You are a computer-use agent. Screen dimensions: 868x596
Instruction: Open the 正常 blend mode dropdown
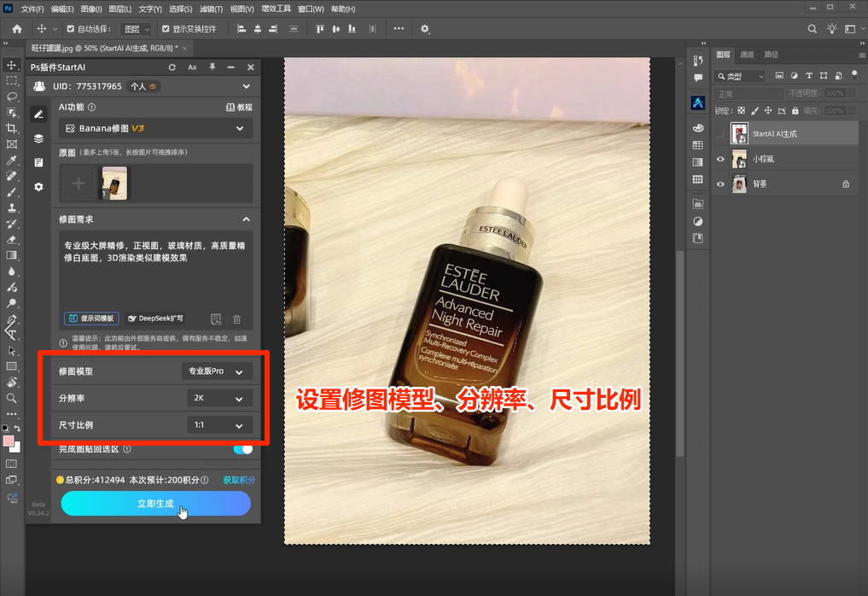tap(749, 94)
